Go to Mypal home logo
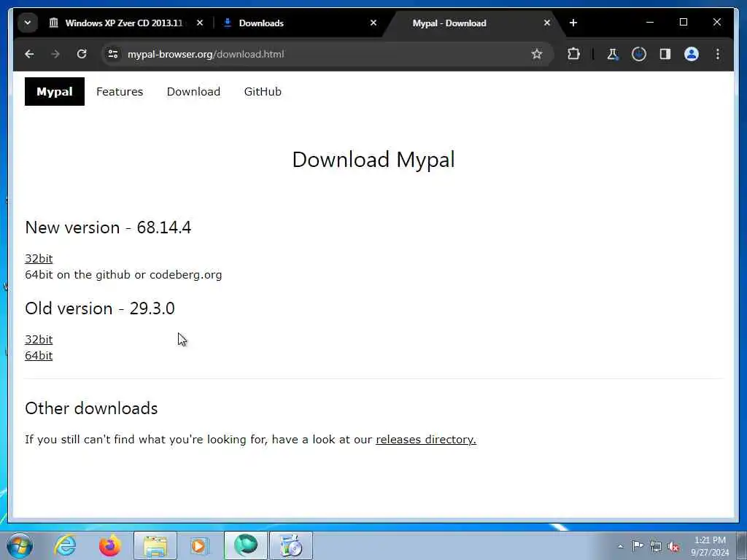Viewport: 747px width, 560px height. 55,91
